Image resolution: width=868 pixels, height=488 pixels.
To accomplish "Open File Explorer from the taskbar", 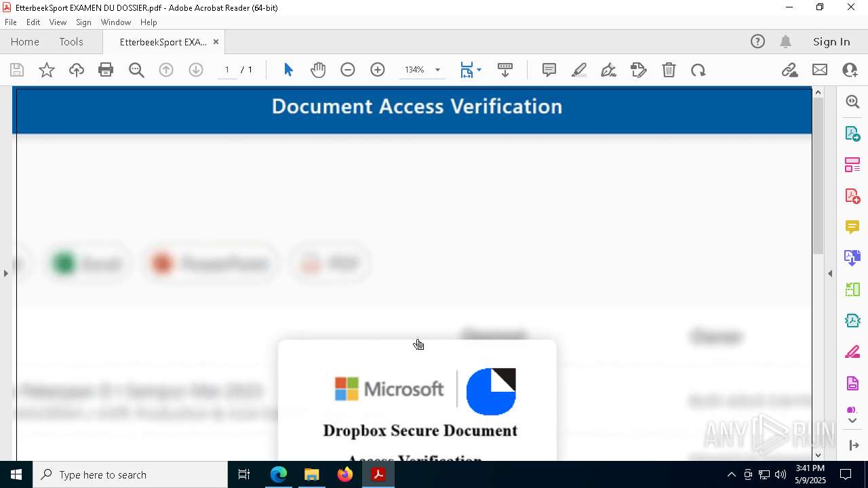I will pyautogui.click(x=312, y=474).
